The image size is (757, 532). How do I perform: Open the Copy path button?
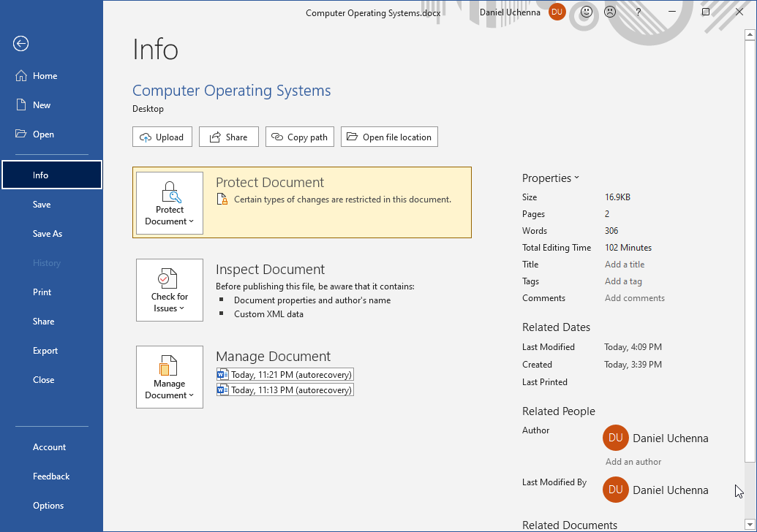(299, 137)
